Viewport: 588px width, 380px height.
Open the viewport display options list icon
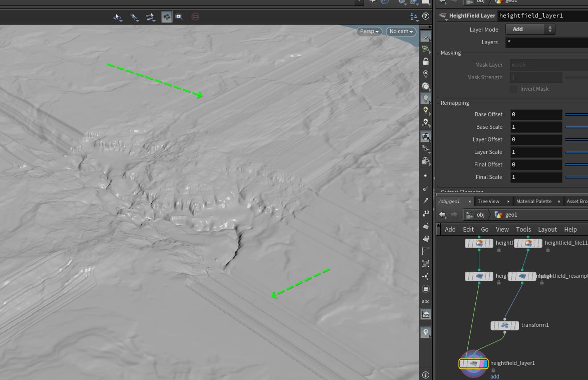414,17
